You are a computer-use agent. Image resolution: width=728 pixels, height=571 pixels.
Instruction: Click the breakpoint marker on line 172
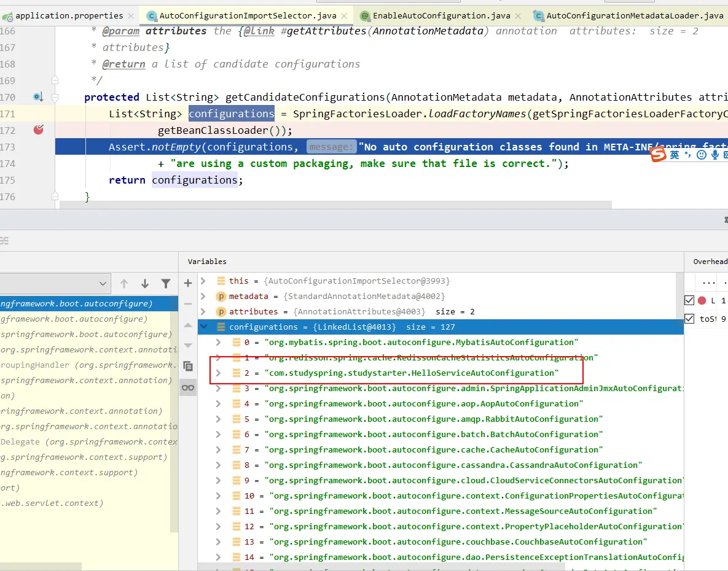(x=39, y=130)
